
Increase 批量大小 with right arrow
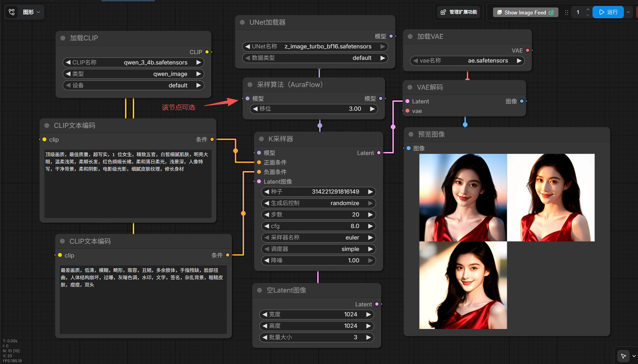click(x=368, y=338)
